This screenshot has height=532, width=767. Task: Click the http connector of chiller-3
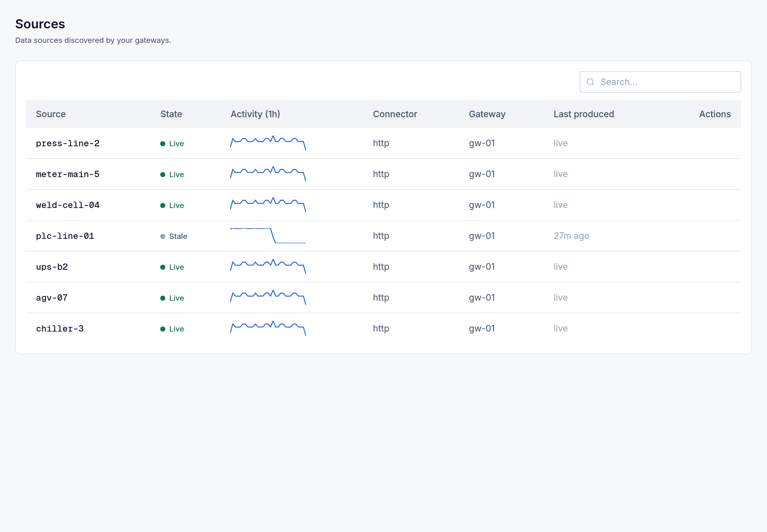[381, 329]
